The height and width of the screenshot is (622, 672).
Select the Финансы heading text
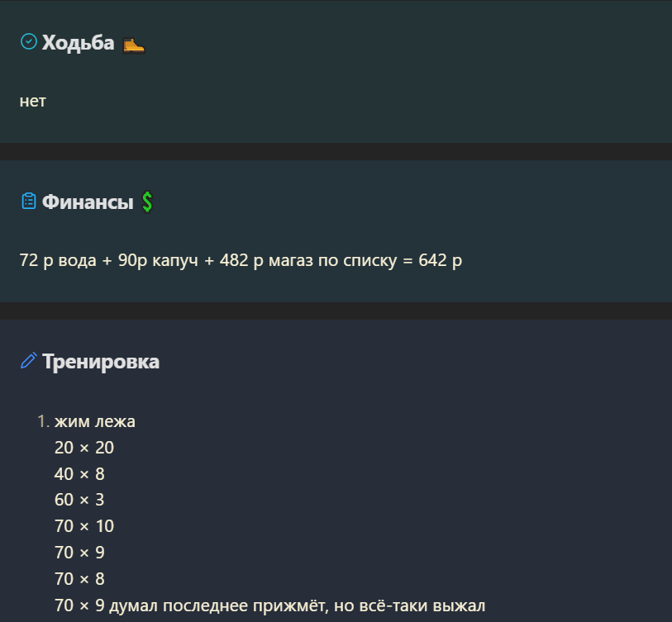click(x=88, y=202)
